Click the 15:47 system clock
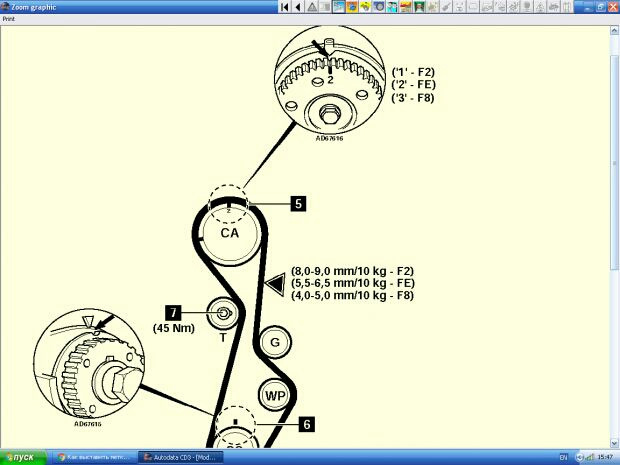Viewport: 620px width, 465px height. click(605, 457)
